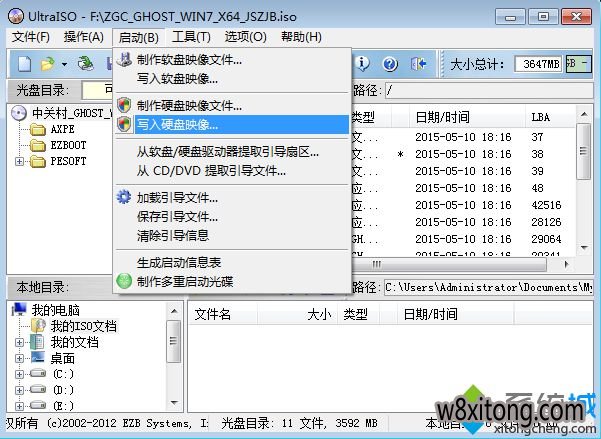Click the shield icon beside 写入硬盘映像
The height and width of the screenshot is (439, 601).
click(124, 124)
